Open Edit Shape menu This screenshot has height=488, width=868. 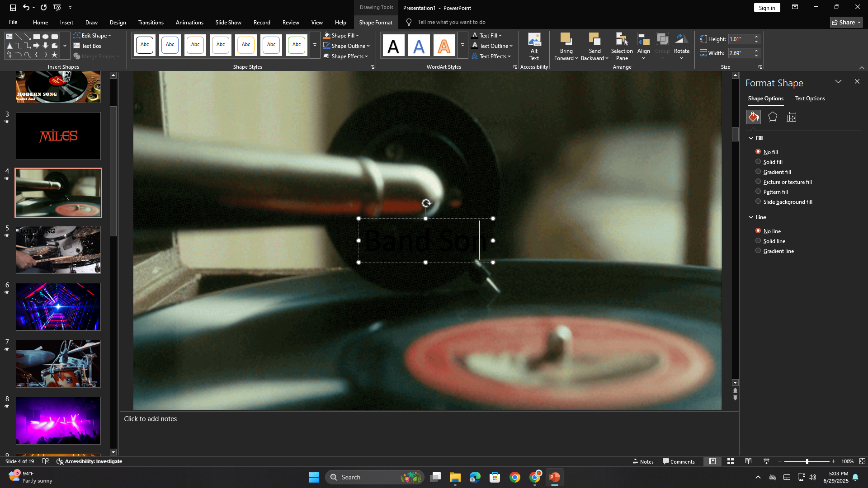(93, 35)
